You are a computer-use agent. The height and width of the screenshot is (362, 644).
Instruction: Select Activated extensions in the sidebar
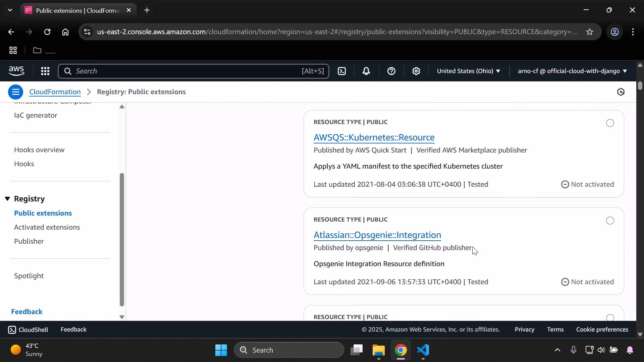(47, 227)
